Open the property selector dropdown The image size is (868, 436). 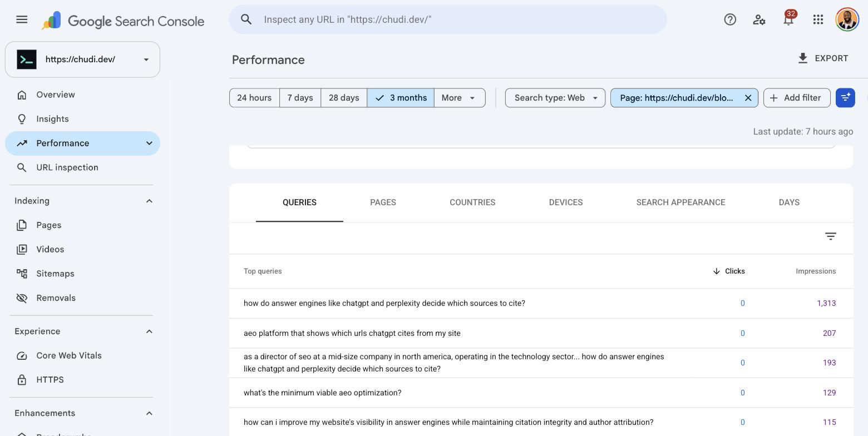[x=82, y=60]
